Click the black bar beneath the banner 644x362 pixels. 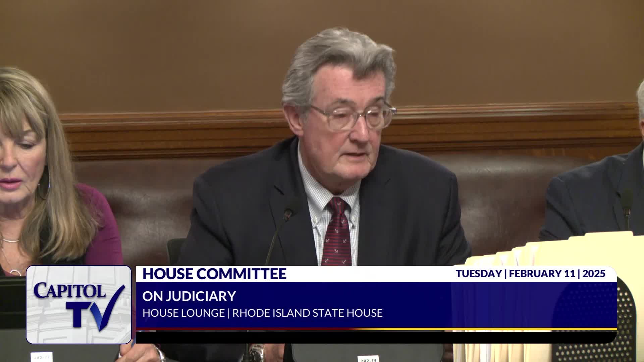click(376, 337)
